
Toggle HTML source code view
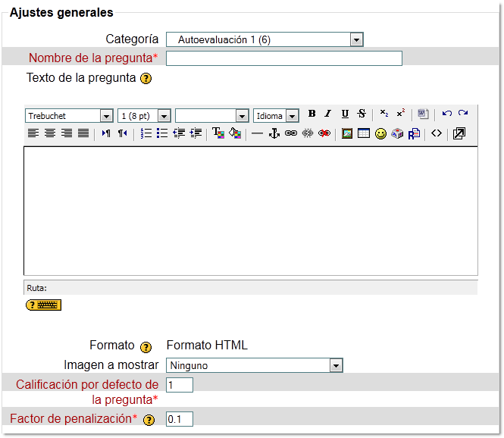(x=437, y=133)
